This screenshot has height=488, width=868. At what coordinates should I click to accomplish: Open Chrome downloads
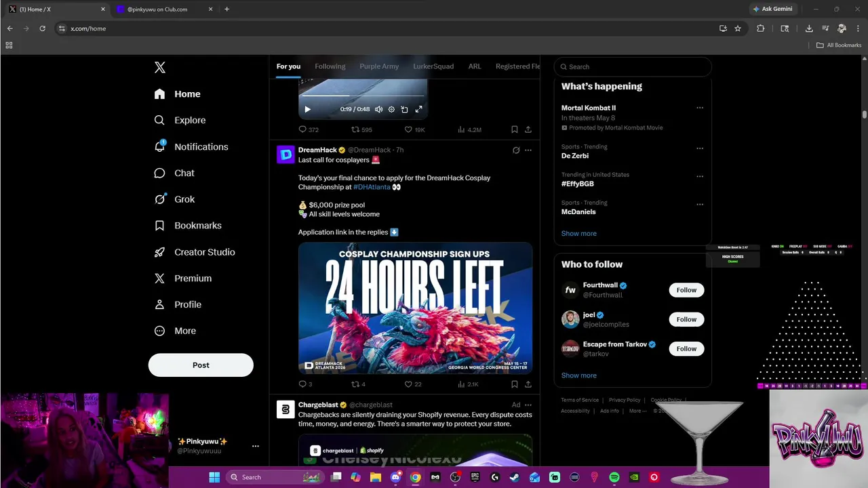[x=809, y=28]
